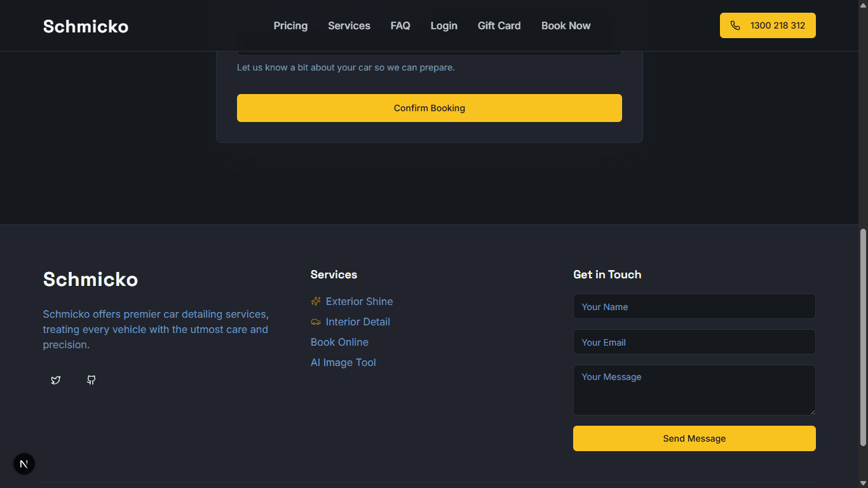Open the Gift Card page
The width and height of the screenshot is (868, 488).
499,25
